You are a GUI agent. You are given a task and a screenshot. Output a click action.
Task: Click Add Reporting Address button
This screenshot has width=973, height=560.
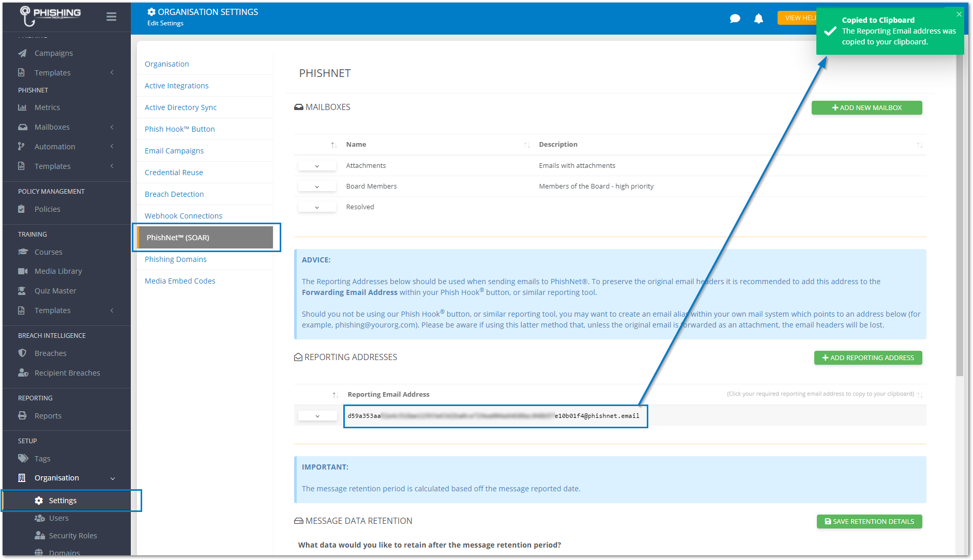[868, 358]
